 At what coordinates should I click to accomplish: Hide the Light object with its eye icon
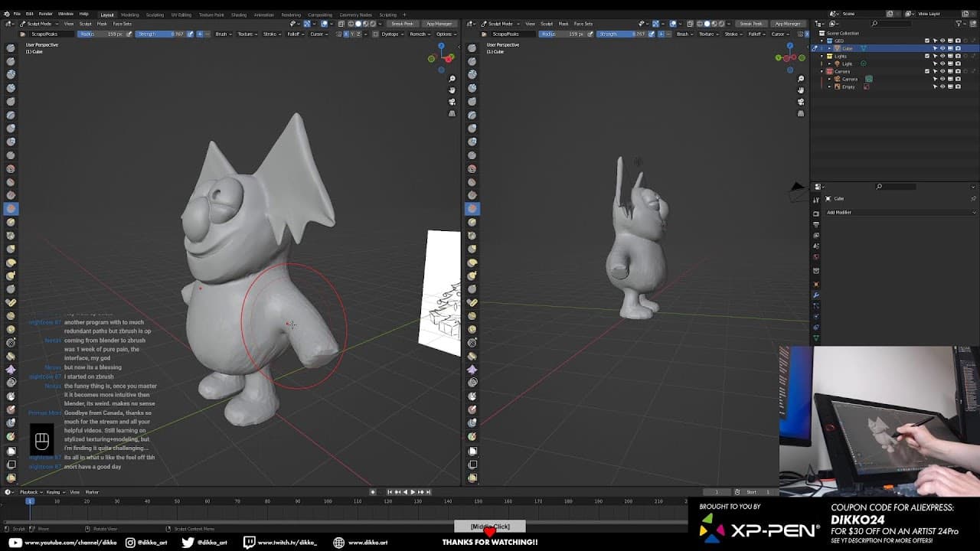(x=942, y=64)
